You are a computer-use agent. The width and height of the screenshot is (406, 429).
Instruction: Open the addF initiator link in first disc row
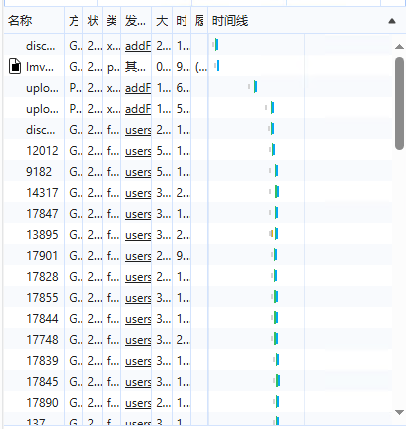pyautogui.click(x=138, y=46)
